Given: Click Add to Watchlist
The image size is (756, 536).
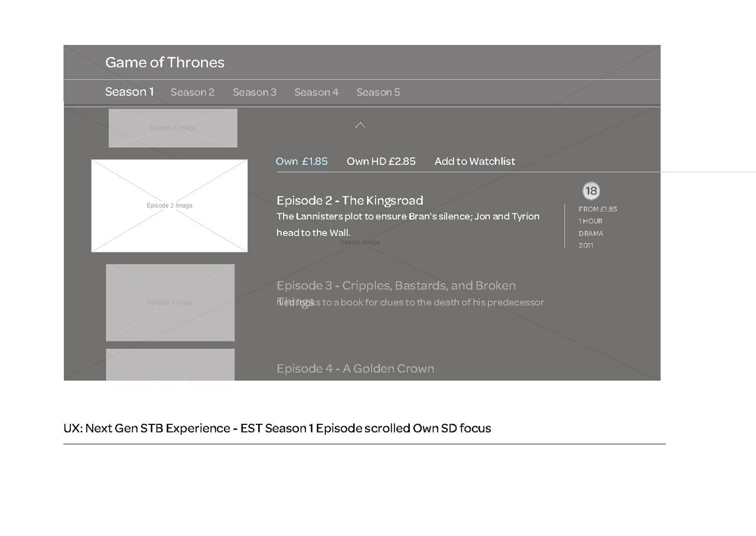Looking at the screenshot, I should click(475, 161).
